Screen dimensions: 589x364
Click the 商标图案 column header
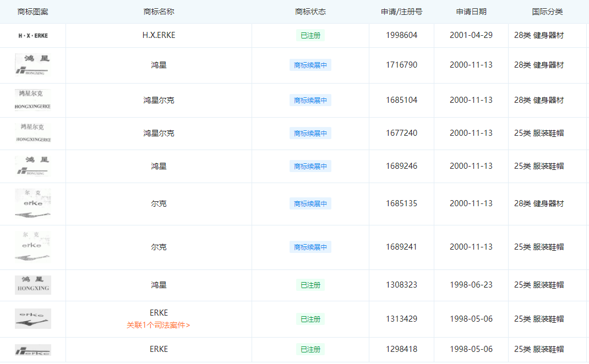tap(32, 12)
